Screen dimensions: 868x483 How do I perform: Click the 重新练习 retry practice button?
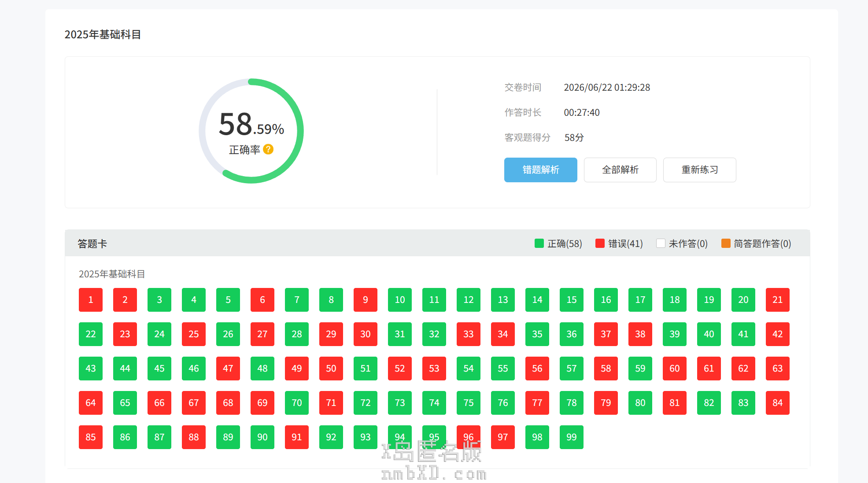[x=699, y=170]
